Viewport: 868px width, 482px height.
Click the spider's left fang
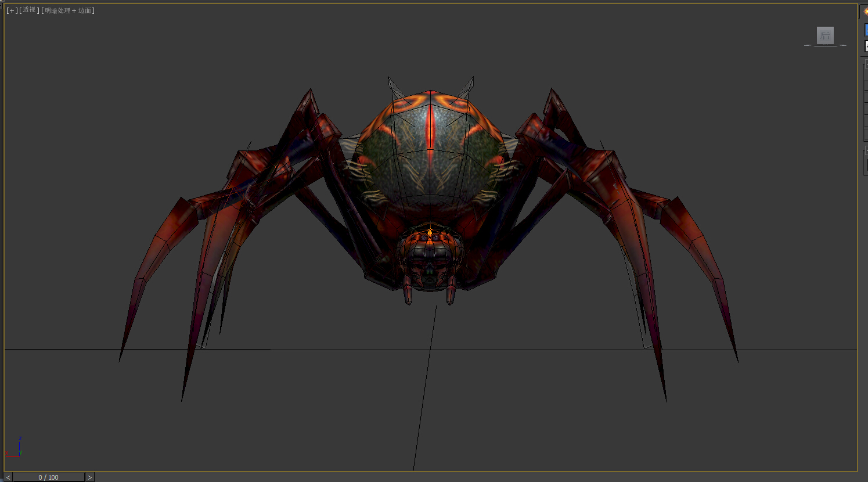click(x=408, y=293)
